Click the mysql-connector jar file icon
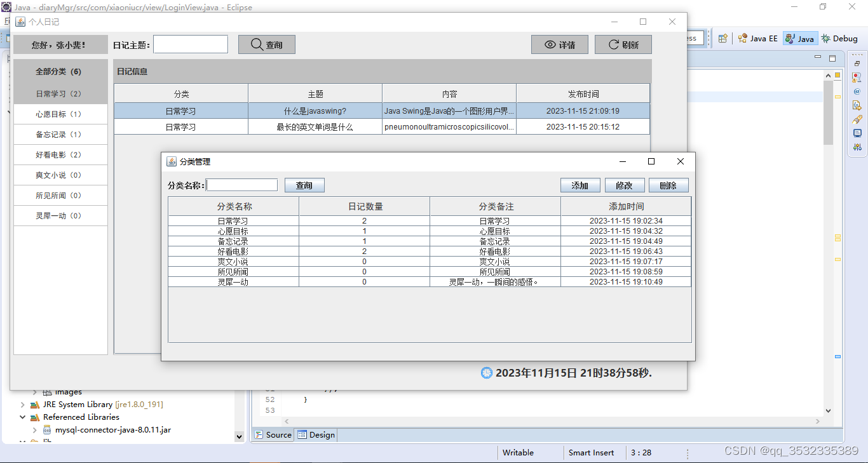The image size is (868, 463). (47, 430)
